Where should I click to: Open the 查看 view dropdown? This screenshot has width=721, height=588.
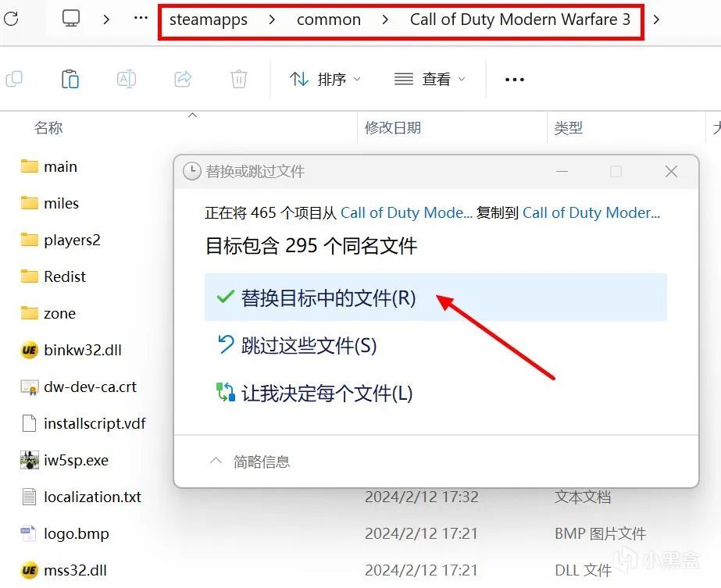click(430, 80)
